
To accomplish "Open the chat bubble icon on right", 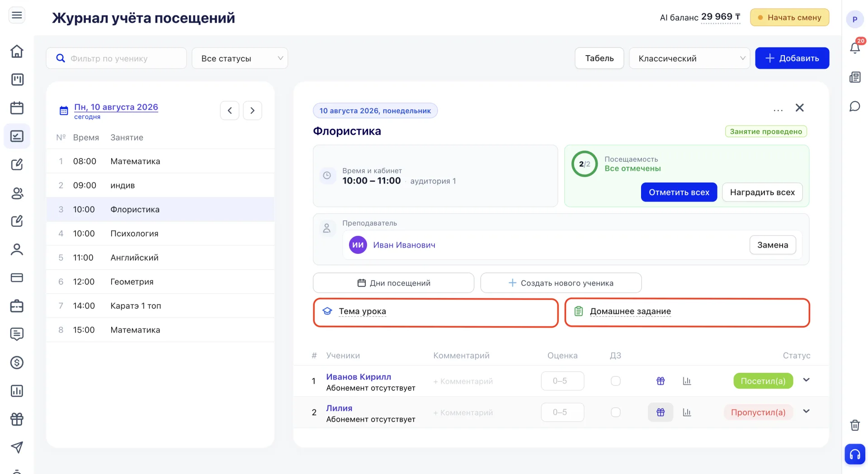I will click(x=855, y=106).
